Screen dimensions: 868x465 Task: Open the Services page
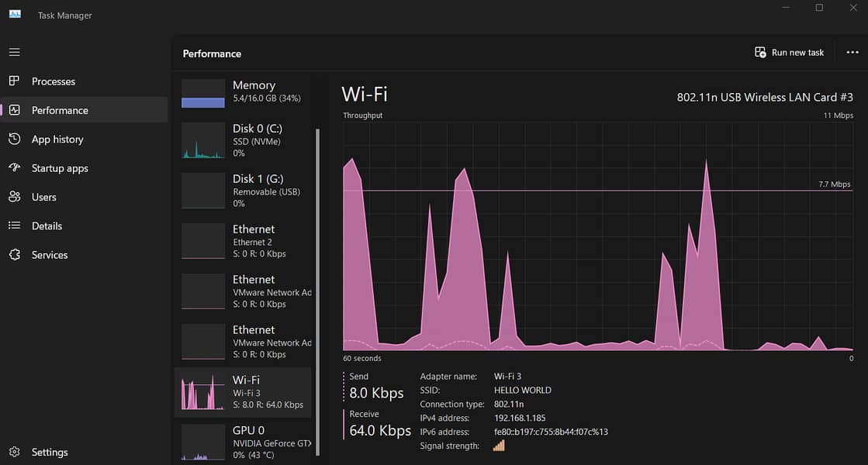50,255
